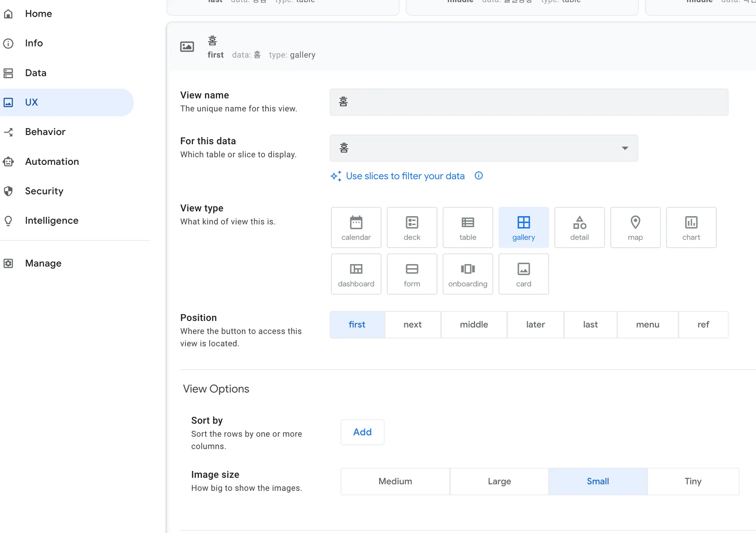Go to Automation in the sidebar
Image resolution: width=756 pixels, height=533 pixels.
pyautogui.click(x=52, y=162)
